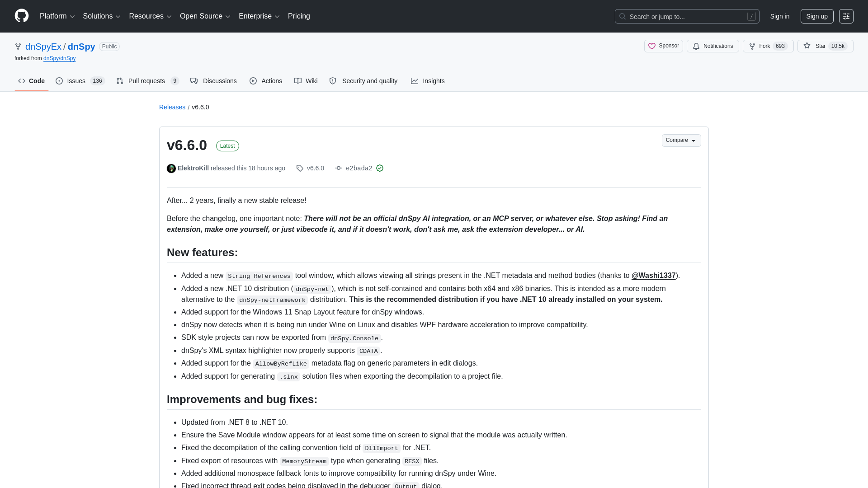Click the New features heading
Screen dimensions: 868x488
tap(202, 253)
